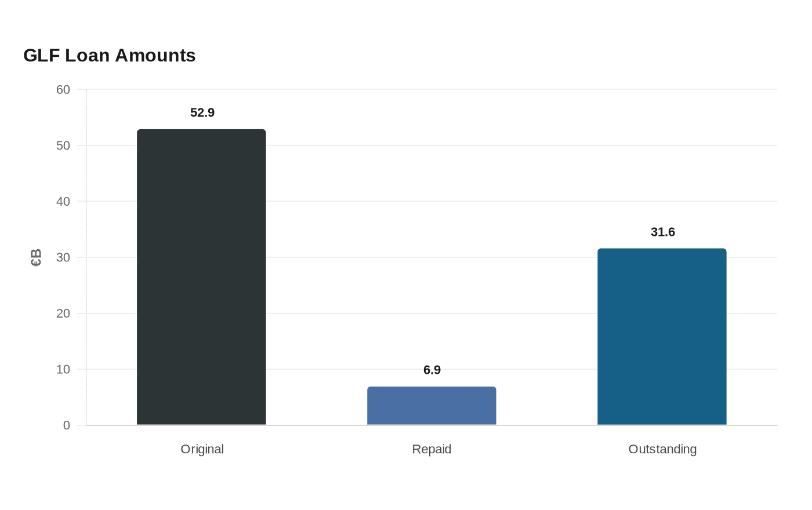This screenshot has width=812, height=510.
Task: Click the €B y-axis title
Action: click(36, 257)
